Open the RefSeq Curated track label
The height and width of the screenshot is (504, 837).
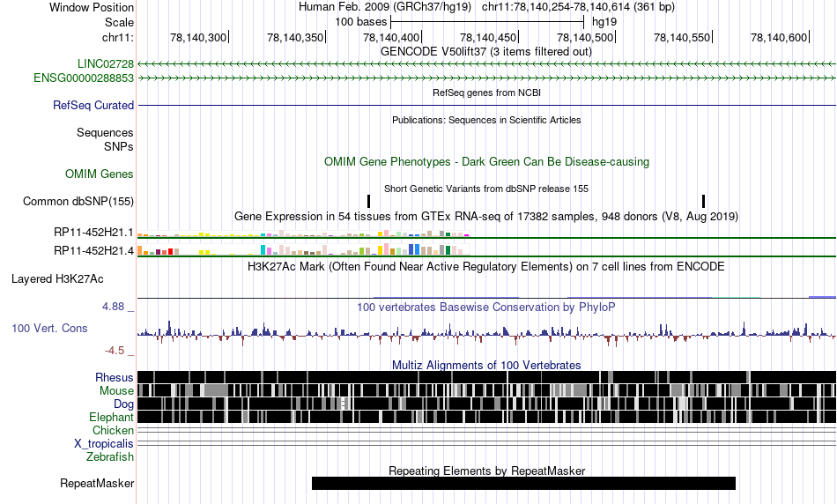coord(93,105)
